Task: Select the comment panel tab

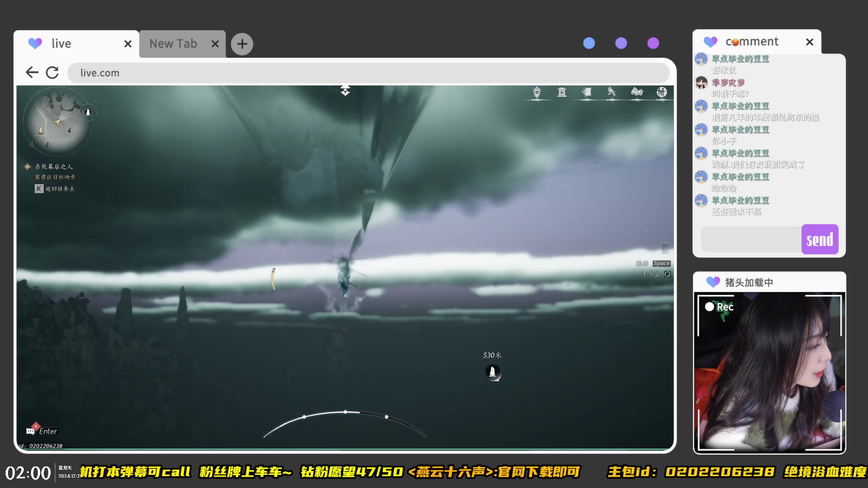Action: pos(756,42)
